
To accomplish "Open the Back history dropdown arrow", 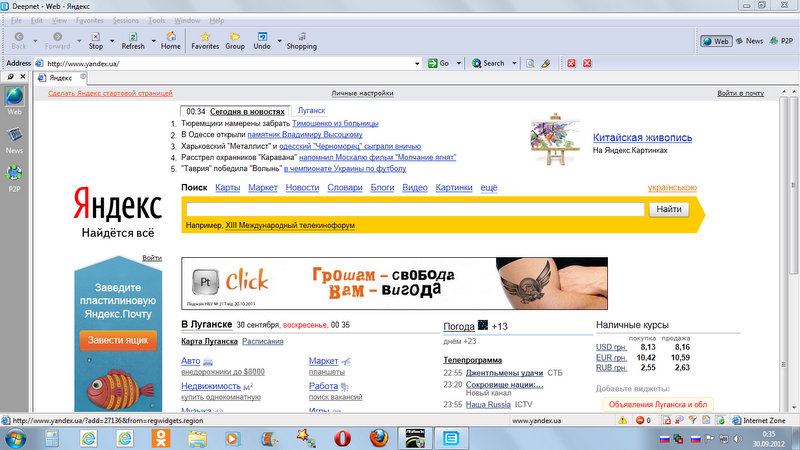I will [x=35, y=40].
